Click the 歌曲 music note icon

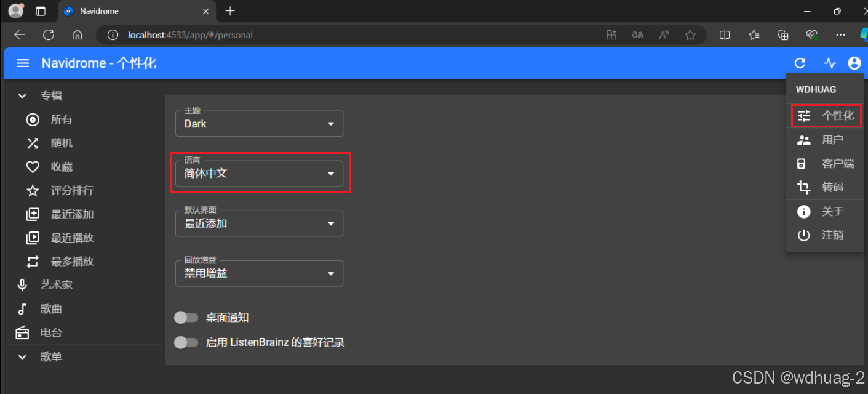22,309
